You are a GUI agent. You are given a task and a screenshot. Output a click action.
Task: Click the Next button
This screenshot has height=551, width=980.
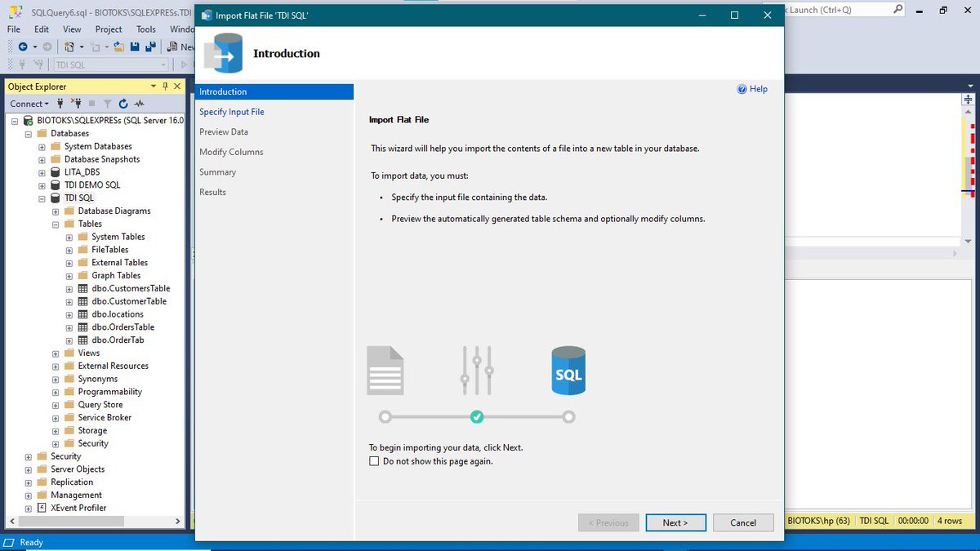(675, 522)
